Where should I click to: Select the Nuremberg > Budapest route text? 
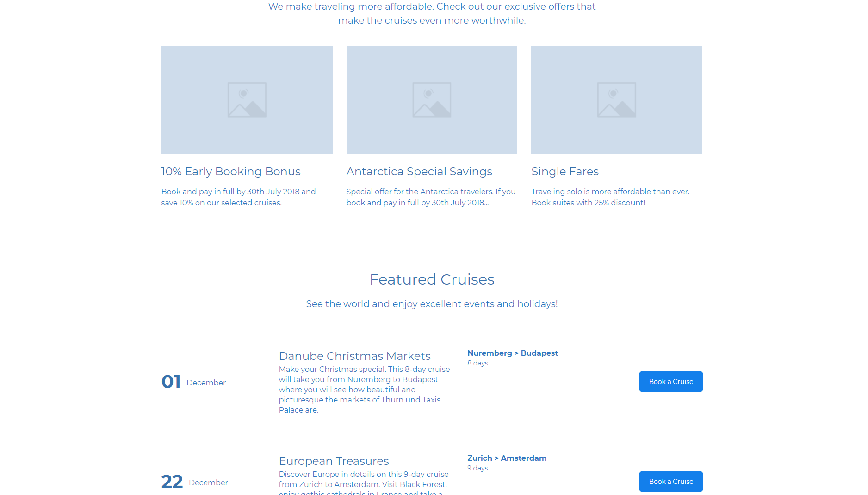[513, 353]
